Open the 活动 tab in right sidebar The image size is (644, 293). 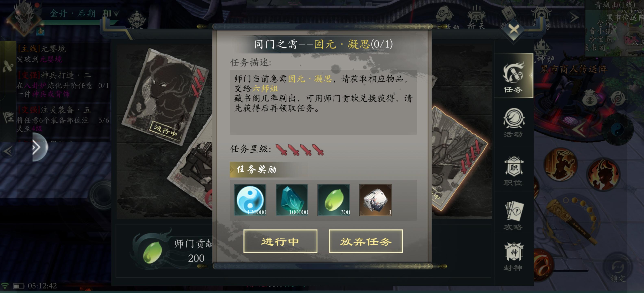[513, 123]
